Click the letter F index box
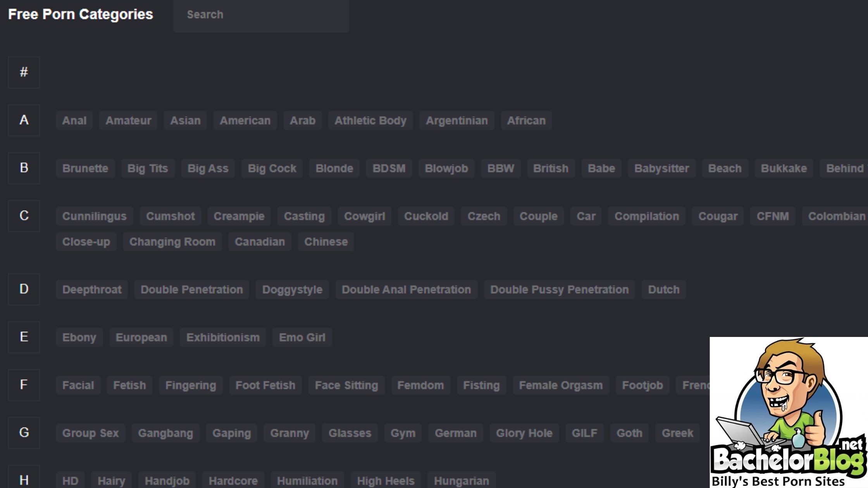This screenshot has height=488, width=868. pyautogui.click(x=24, y=385)
